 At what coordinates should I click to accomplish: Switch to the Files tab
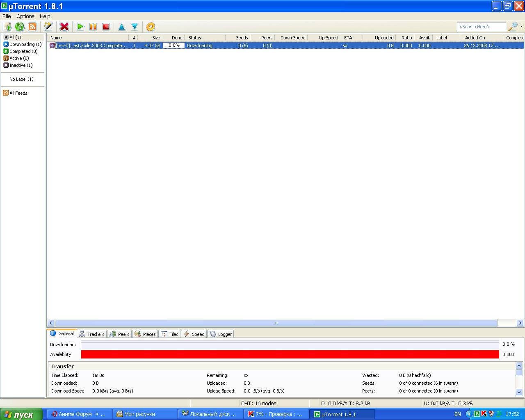click(x=170, y=334)
